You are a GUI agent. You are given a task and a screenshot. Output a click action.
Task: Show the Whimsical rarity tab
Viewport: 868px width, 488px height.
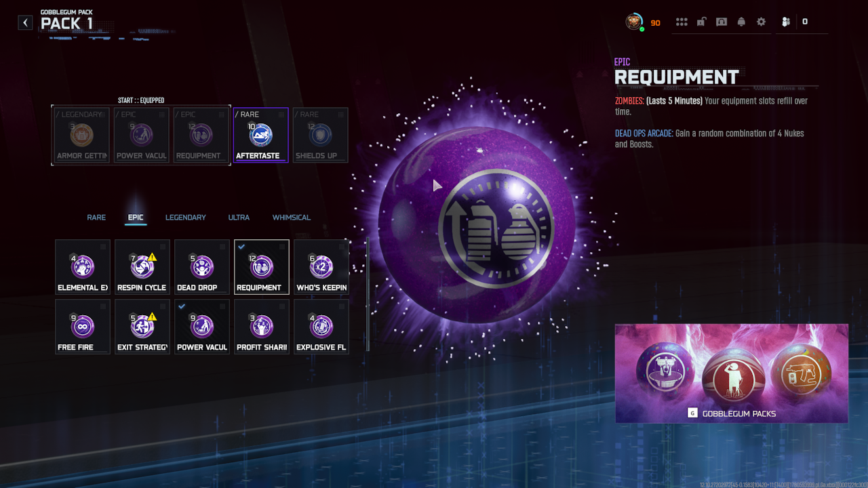(292, 218)
